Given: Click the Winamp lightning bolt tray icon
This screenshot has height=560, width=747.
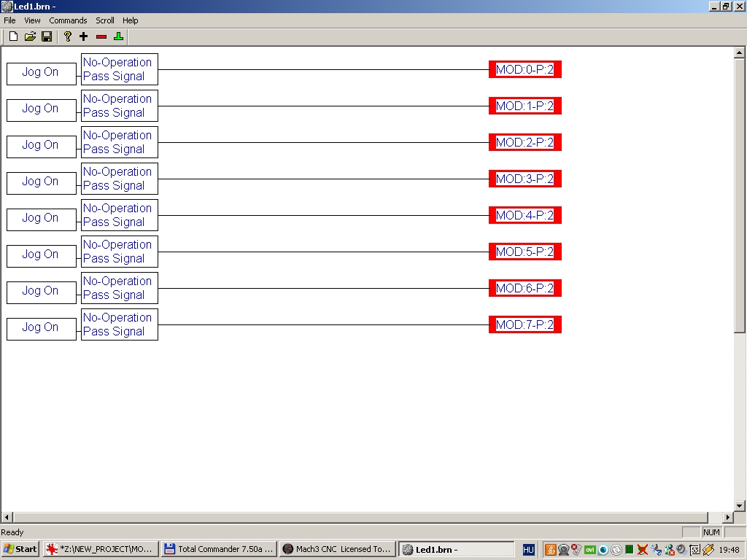Looking at the screenshot, I should (x=708, y=550).
